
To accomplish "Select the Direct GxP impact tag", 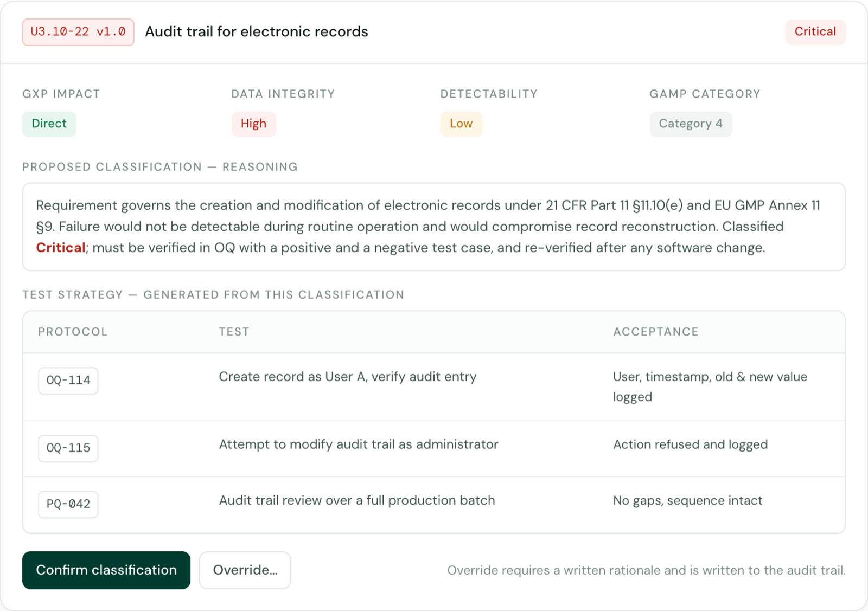I will pyautogui.click(x=49, y=124).
